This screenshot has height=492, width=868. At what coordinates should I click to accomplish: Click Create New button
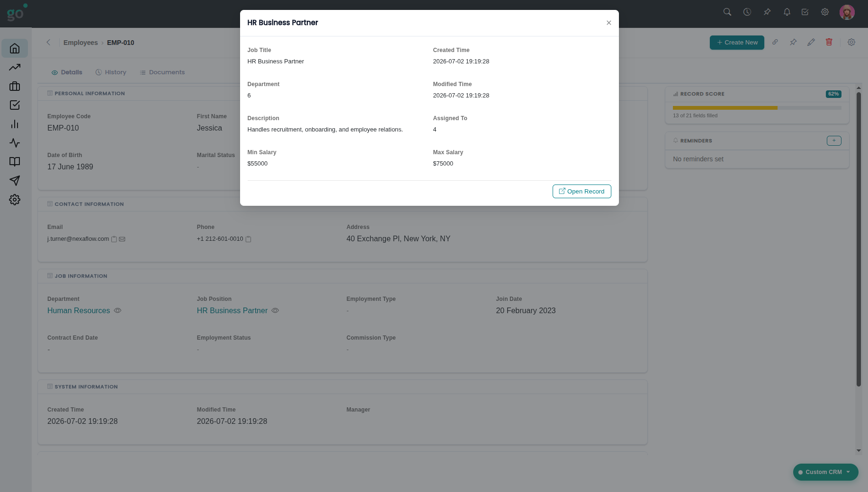coord(737,43)
